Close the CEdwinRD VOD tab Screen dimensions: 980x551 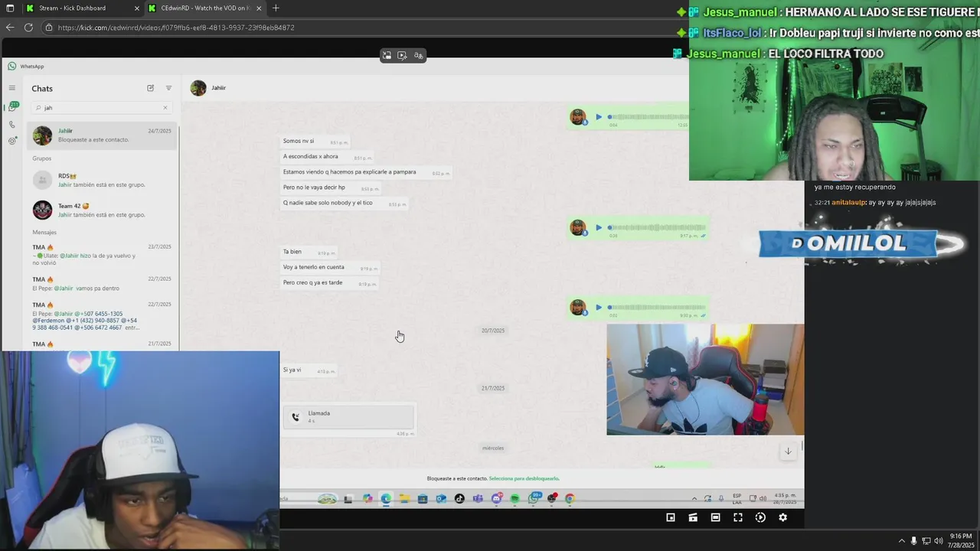click(259, 8)
